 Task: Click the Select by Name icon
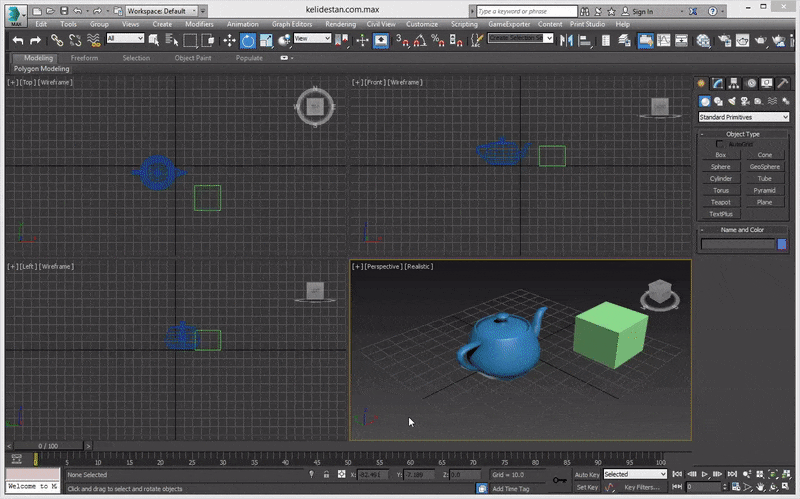pos(172,40)
